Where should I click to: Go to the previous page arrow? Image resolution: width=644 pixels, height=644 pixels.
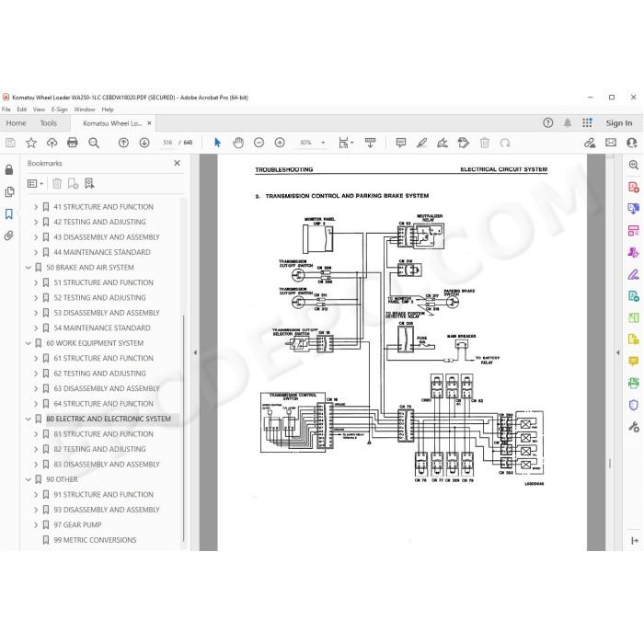coord(123,143)
